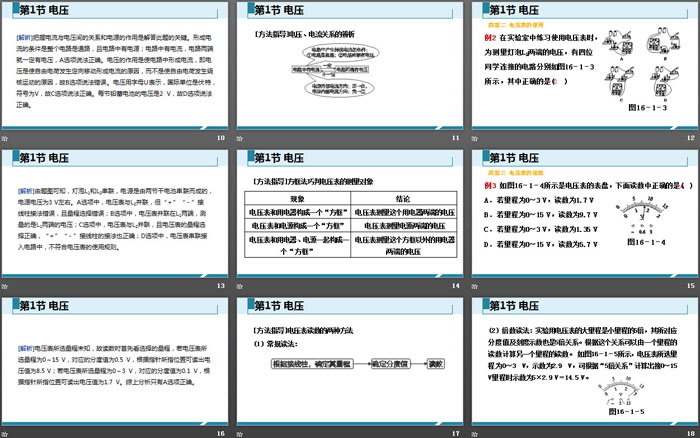Viewport: 700px width, 438px height.
Task: Select slide 11 thumbnail with oval flow diagram
Action: point(350,66)
